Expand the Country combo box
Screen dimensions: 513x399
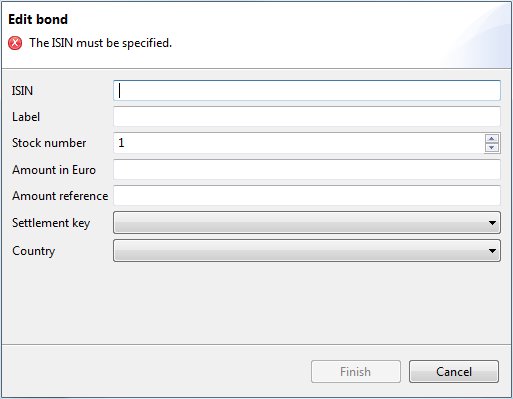tap(307, 250)
